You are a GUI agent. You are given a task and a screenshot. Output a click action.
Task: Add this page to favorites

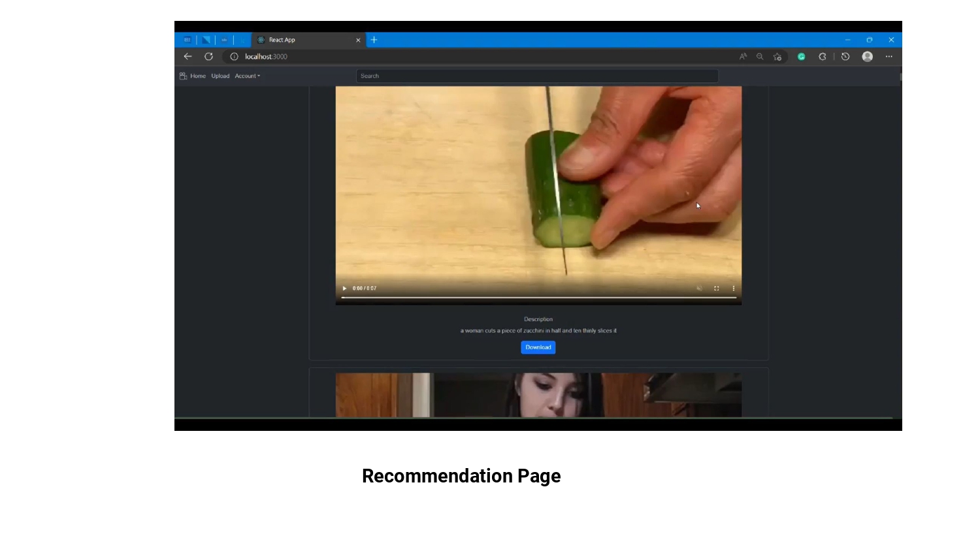point(777,57)
